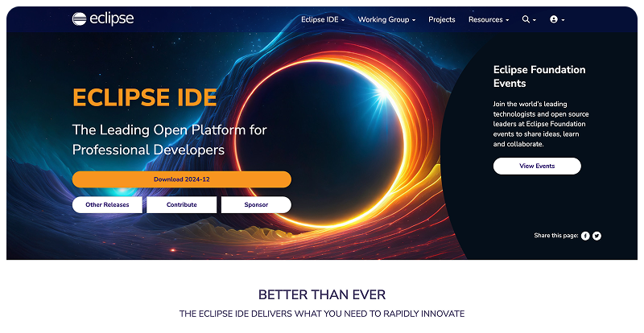
Task: Click the Sponsor button
Action: point(256,204)
